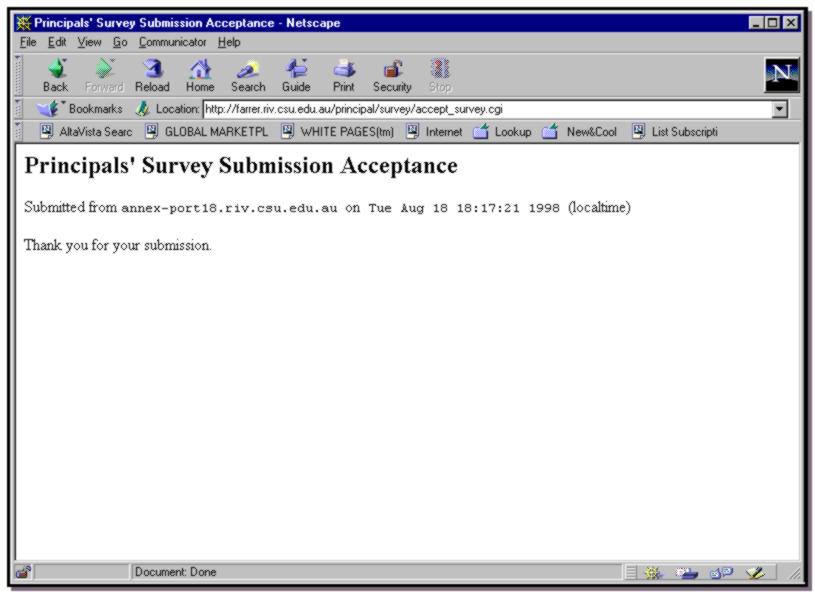The height and width of the screenshot is (594, 815).
Task: Open the List Subscripti bookmark
Action: pos(675,131)
